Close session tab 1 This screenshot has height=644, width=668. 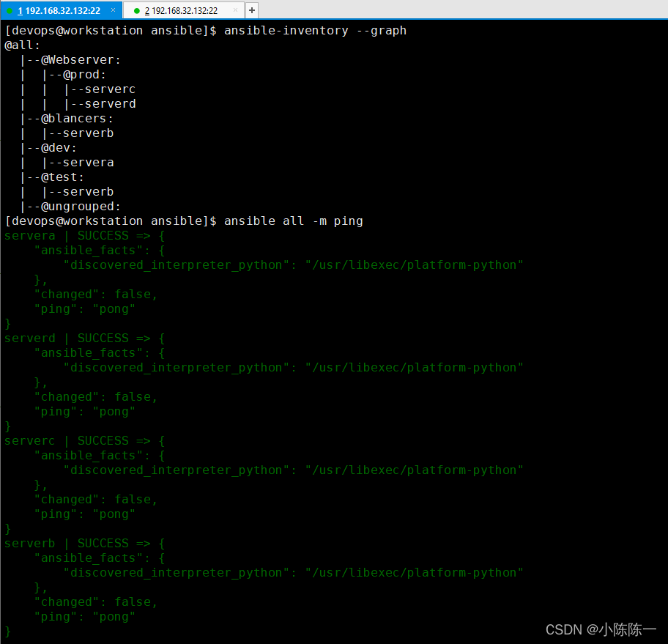coord(113,10)
